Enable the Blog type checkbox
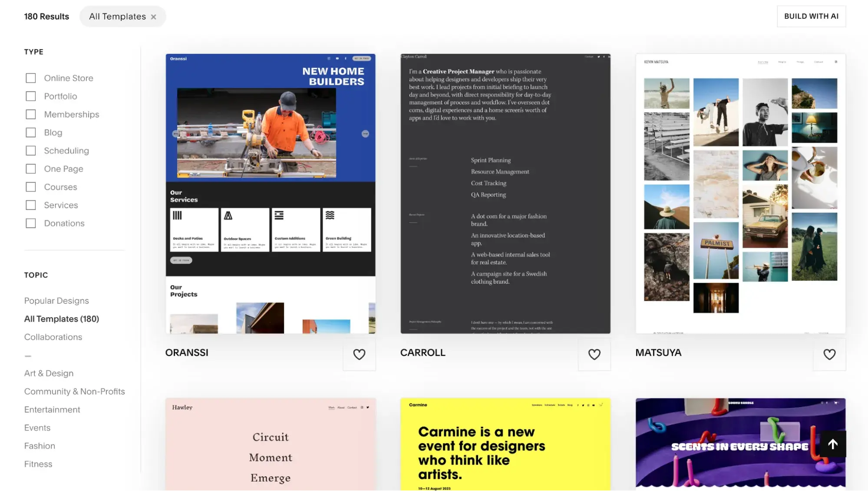Image resolution: width=868 pixels, height=491 pixels. click(x=30, y=133)
